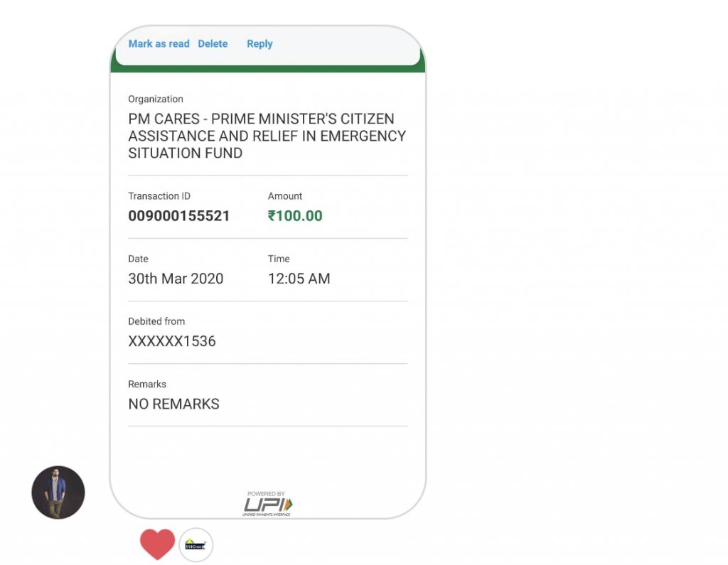This screenshot has width=728, height=565.
Task: Click the NO REMARKS text
Action: click(173, 404)
